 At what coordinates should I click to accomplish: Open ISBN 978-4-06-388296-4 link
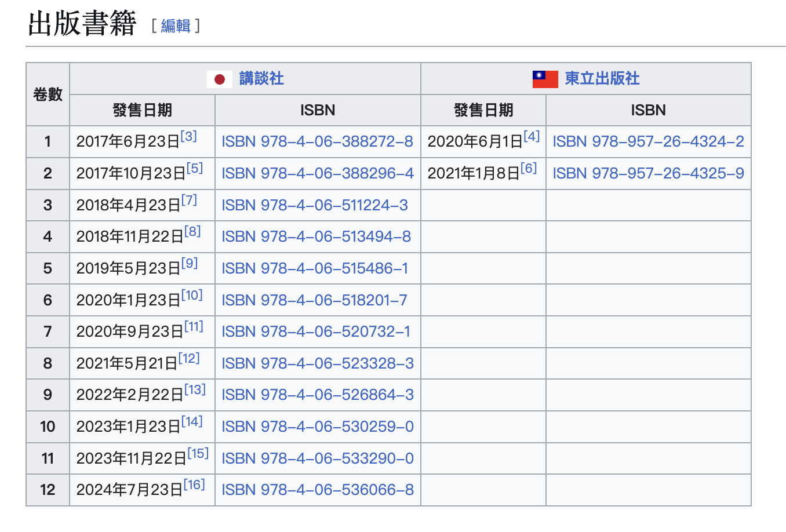[318, 173]
